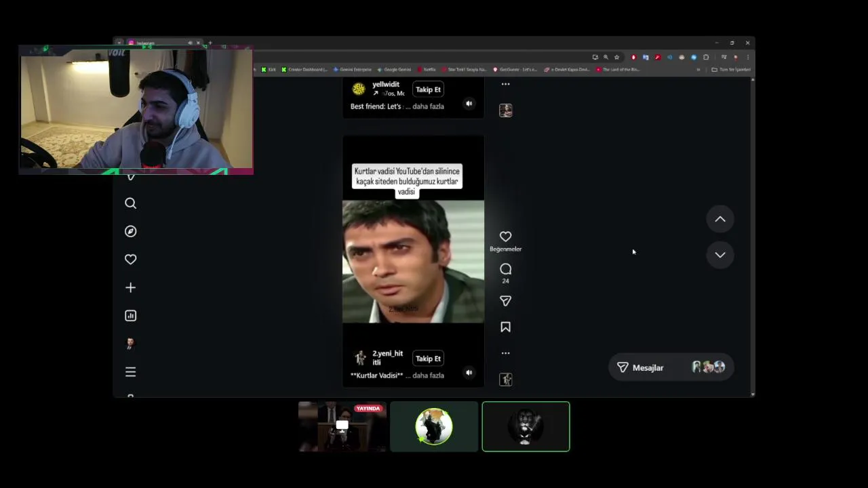
Task: Select the middle participant thumbnail with green ring
Action: coord(434,426)
